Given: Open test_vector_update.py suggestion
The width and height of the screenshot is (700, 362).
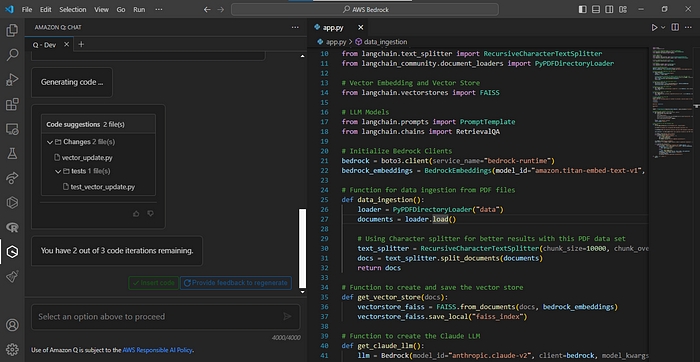Looking at the screenshot, I should [99, 187].
